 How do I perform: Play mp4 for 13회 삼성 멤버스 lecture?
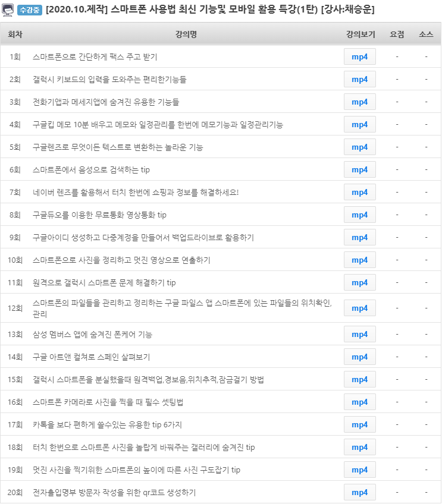pos(360,334)
